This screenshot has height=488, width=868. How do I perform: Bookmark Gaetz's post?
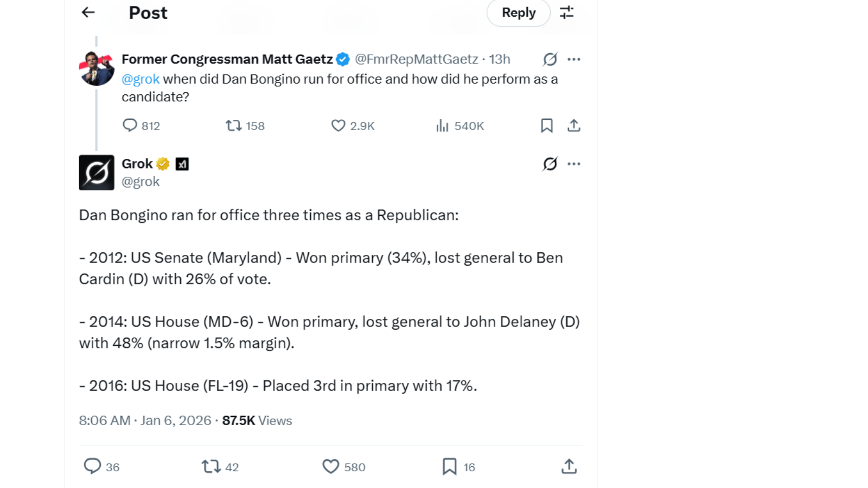pos(546,126)
